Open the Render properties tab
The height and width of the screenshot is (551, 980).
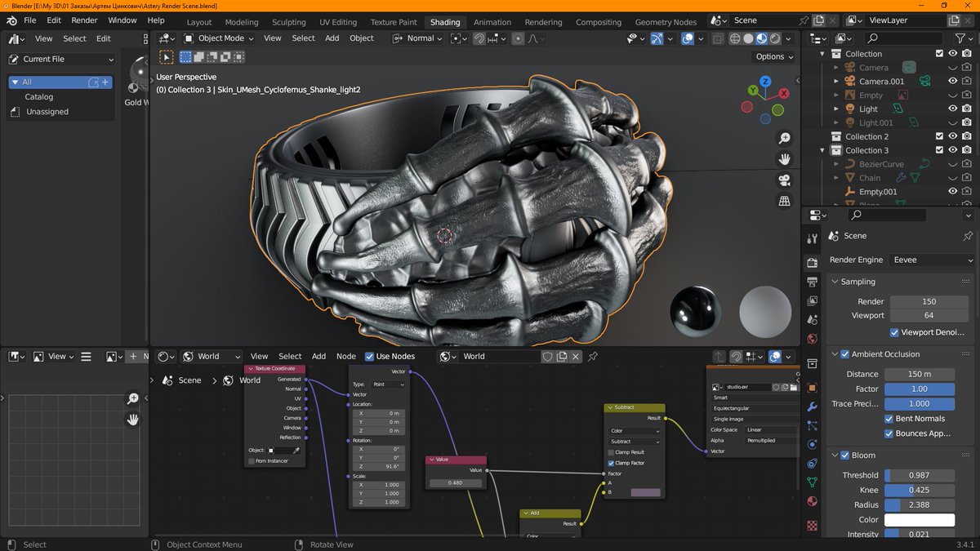(x=812, y=263)
